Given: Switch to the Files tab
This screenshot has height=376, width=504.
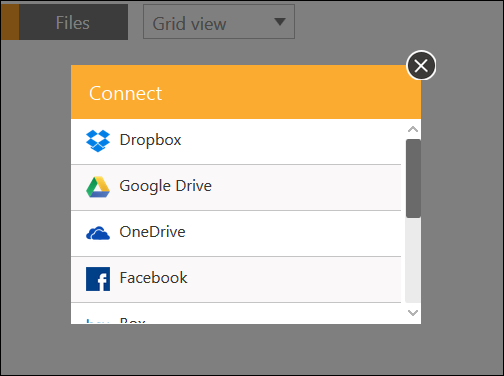Looking at the screenshot, I should coord(73,22).
